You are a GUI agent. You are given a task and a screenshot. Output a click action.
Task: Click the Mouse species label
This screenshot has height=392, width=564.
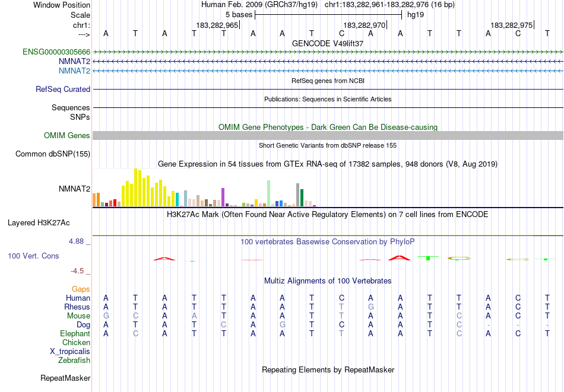(x=79, y=316)
